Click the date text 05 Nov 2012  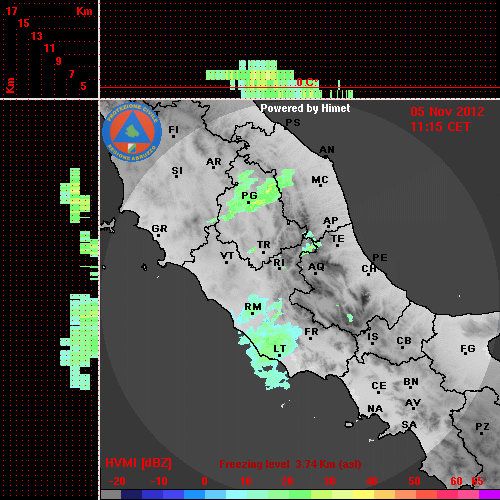tap(447, 112)
